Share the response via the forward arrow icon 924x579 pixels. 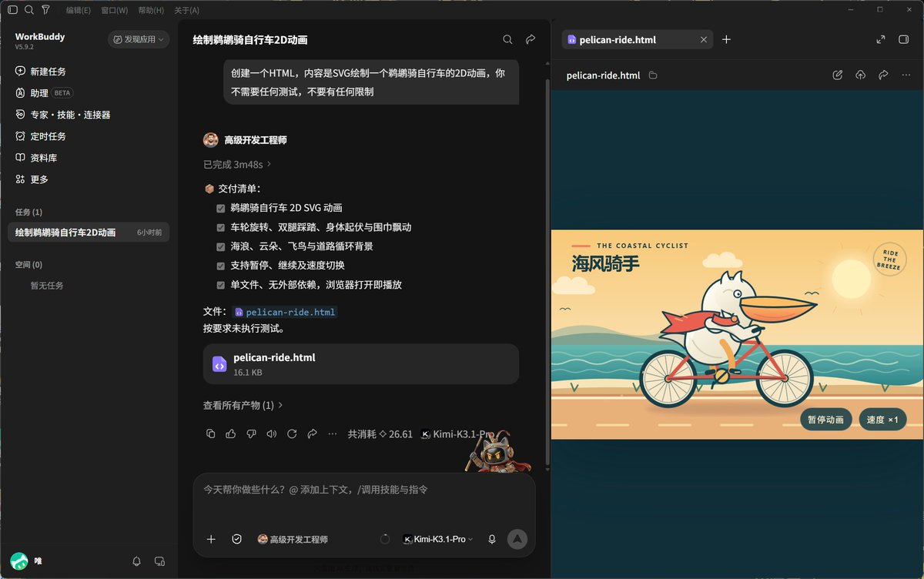(x=312, y=434)
